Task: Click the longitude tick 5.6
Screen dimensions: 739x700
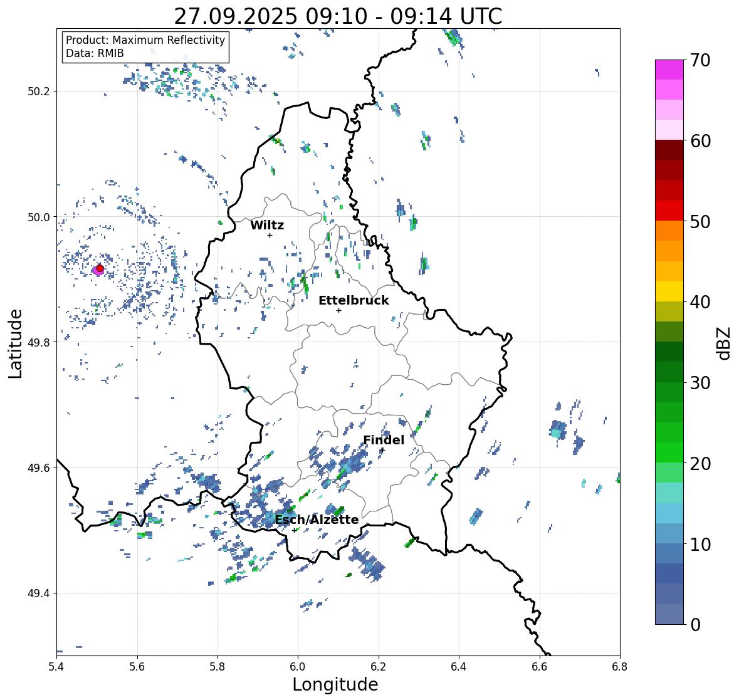Action: [137, 667]
